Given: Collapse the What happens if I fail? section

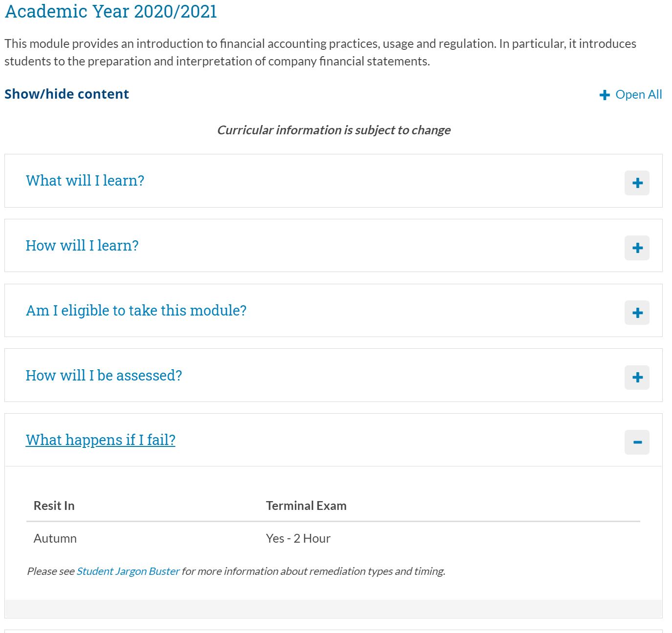Looking at the screenshot, I should coord(100,440).
